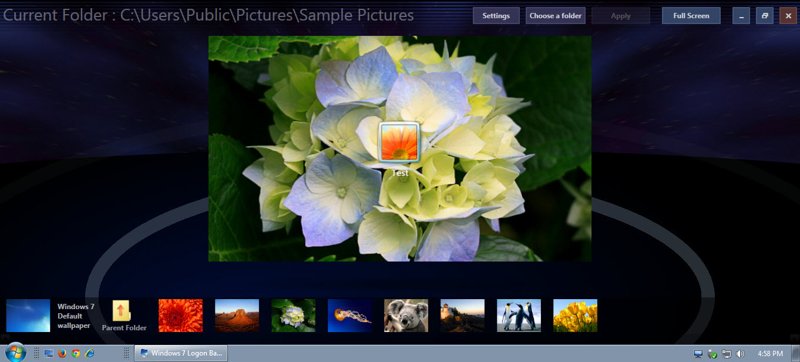Image resolution: width=800 pixels, height=362 pixels.
Task: Launch Internet Explorer from quick launch
Action: coord(89,353)
